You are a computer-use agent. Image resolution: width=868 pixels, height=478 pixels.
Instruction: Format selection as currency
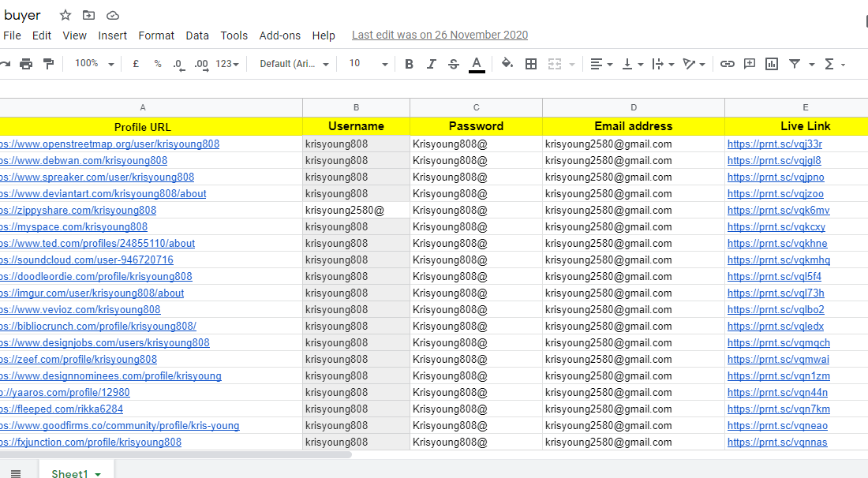135,64
